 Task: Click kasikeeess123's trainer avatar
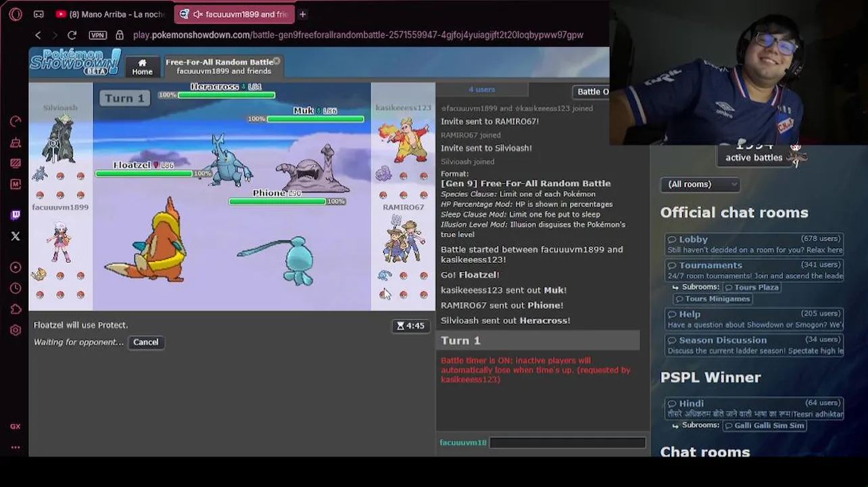(x=406, y=141)
